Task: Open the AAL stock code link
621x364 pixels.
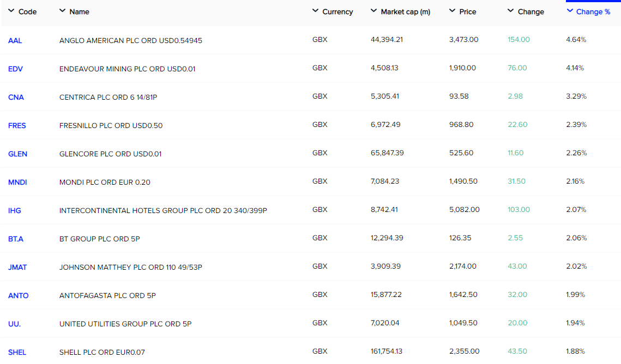Action: (15, 41)
